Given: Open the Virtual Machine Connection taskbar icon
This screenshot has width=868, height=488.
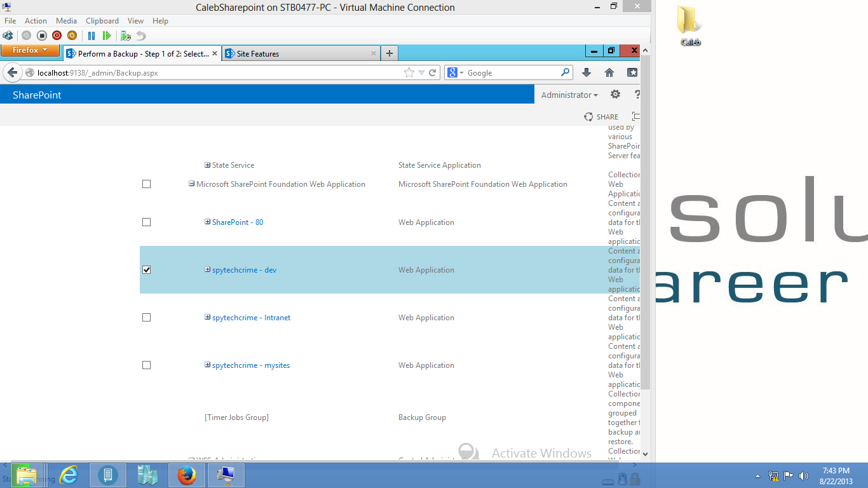Looking at the screenshot, I should click(x=226, y=475).
